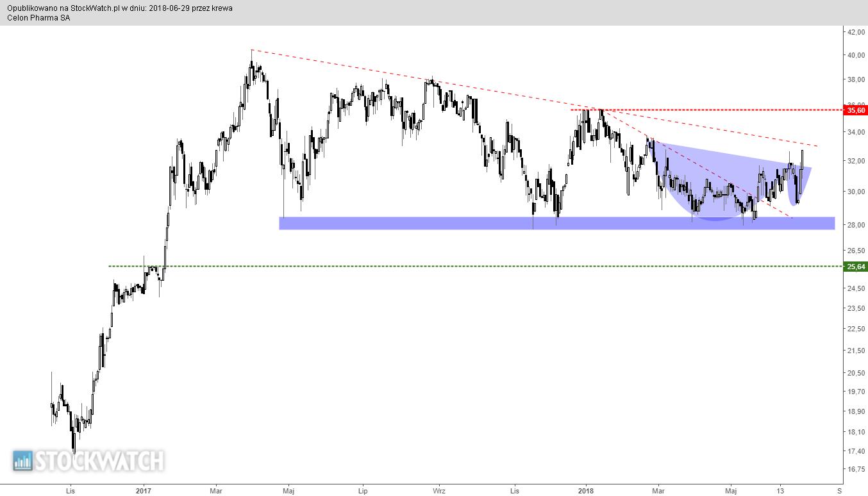This screenshot has height=496, width=868.
Task: Click the 40,00 price axis label
Action: coord(856,55)
